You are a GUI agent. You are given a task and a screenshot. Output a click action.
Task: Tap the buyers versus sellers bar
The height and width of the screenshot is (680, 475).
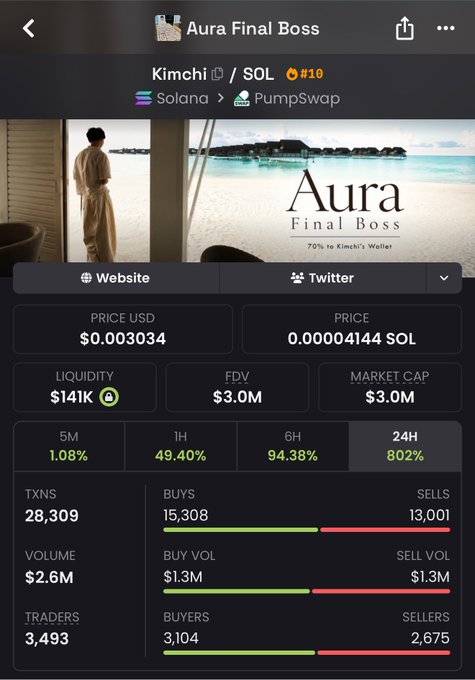307,653
